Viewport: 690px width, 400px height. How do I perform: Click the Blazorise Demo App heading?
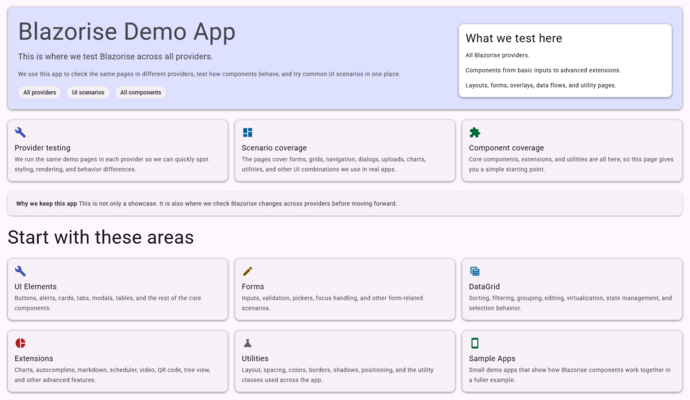(x=127, y=32)
